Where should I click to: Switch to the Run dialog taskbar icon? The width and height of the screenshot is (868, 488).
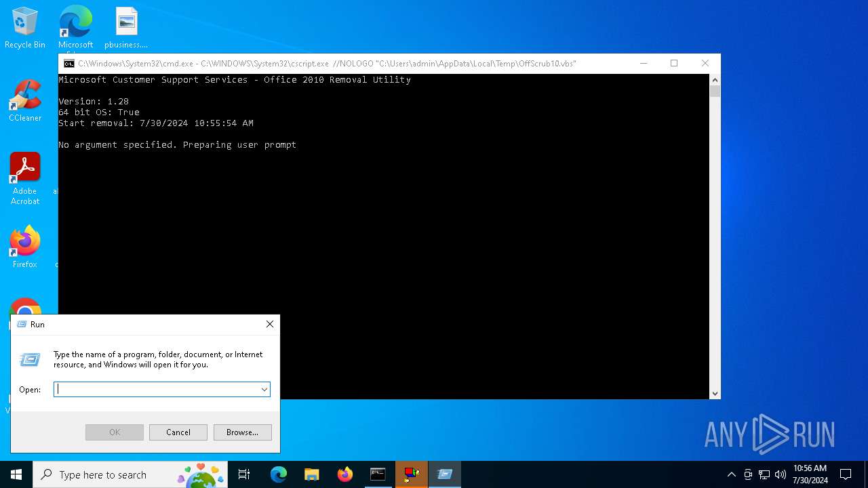pos(445,474)
